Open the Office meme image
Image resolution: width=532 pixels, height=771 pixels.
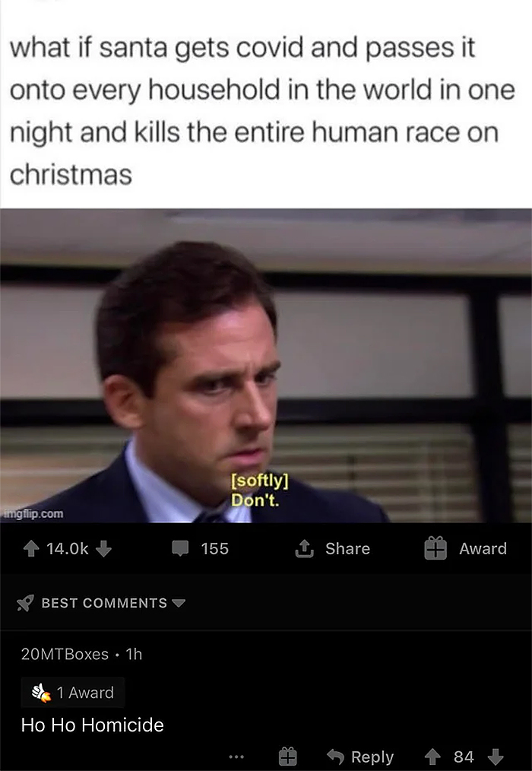[266, 365]
